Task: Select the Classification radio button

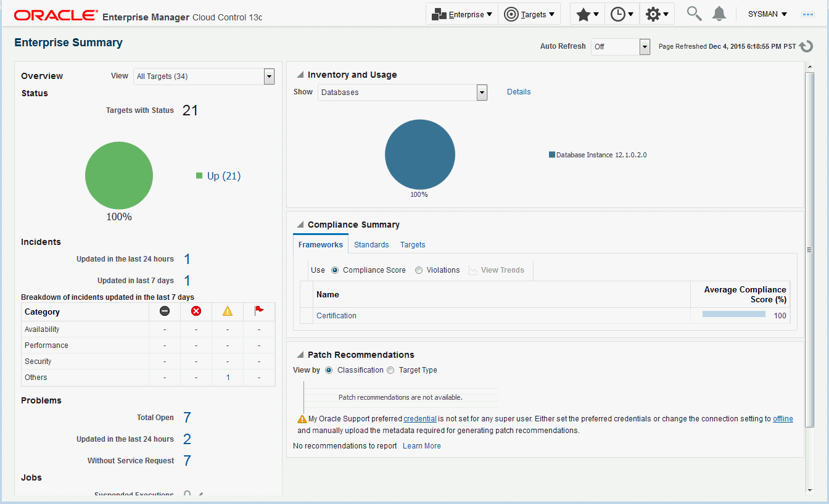Action: click(329, 370)
